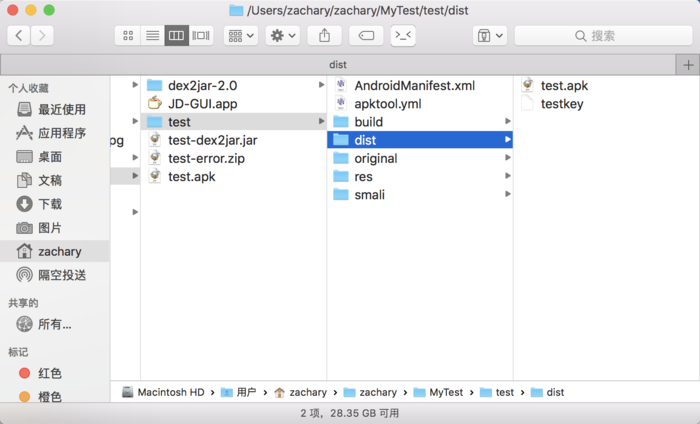The image size is (700, 424).
Task: Open the toolbar dropdown left of the search field
Action: [490, 35]
